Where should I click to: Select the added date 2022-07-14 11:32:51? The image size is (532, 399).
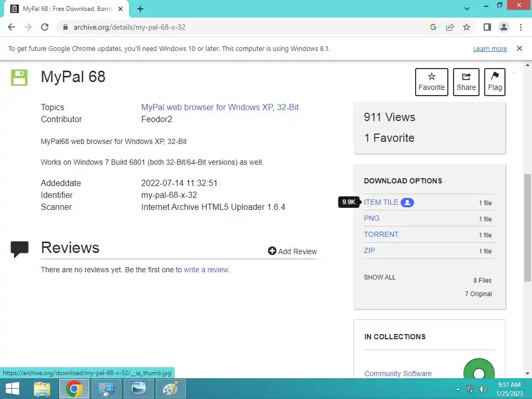[x=179, y=183]
